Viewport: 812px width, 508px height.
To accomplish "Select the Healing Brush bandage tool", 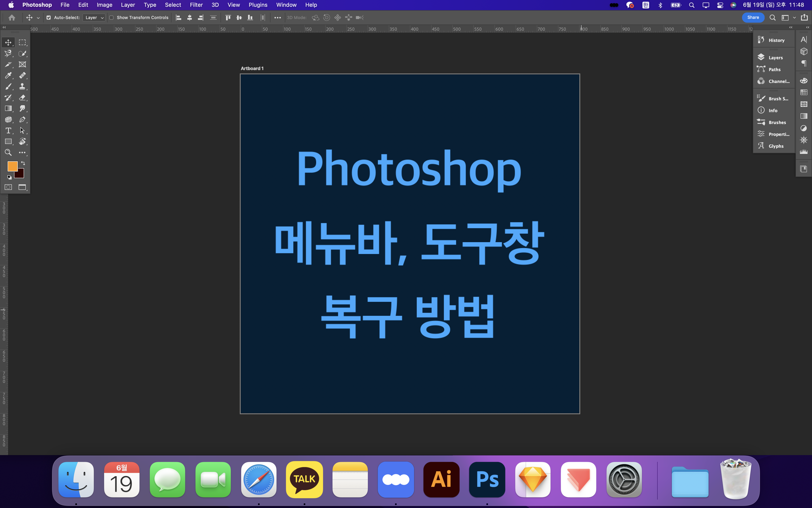I will pyautogui.click(x=22, y=76).
